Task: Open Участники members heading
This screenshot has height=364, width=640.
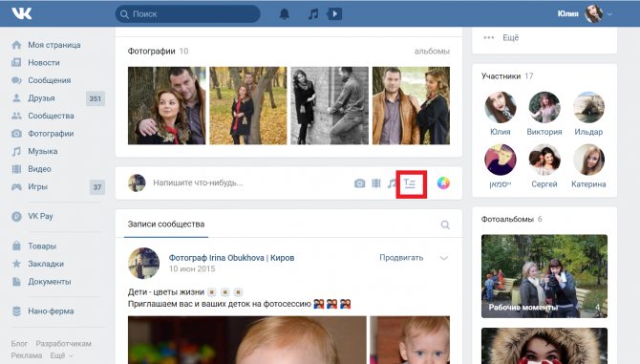Action: point(501,75)
